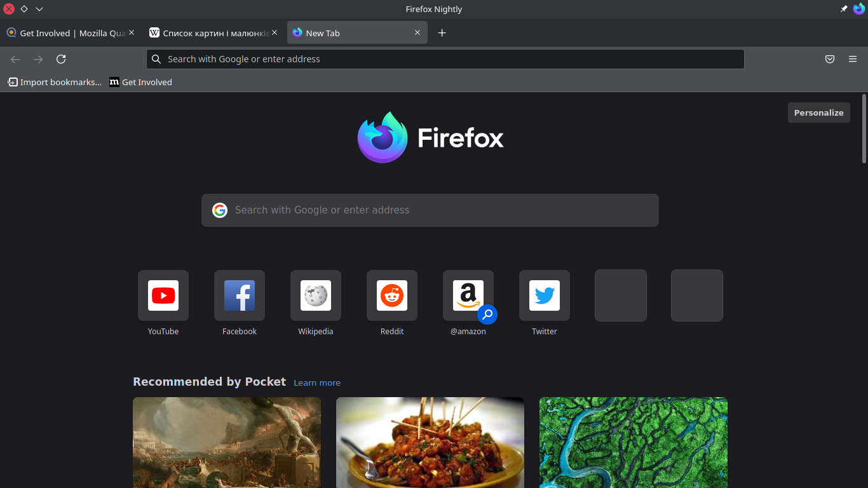868x488 pixels.
Task: Open Get Involved bookmark
Action: pyautogui.click(x=140, y=82)
